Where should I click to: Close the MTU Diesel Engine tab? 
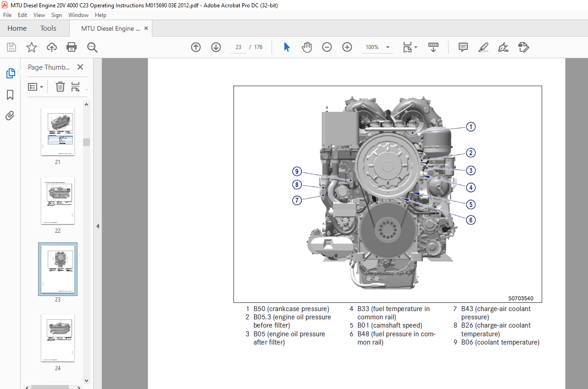point(146,28)
